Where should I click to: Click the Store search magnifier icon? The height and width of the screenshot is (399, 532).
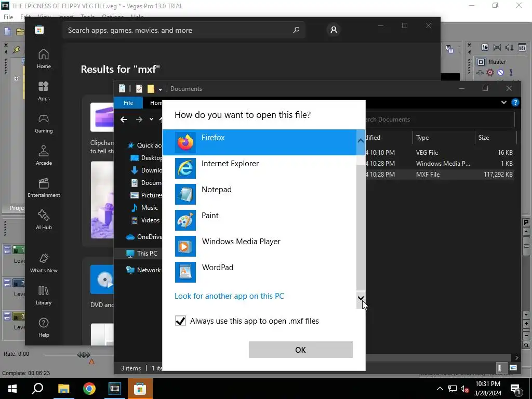click(296, 30)
